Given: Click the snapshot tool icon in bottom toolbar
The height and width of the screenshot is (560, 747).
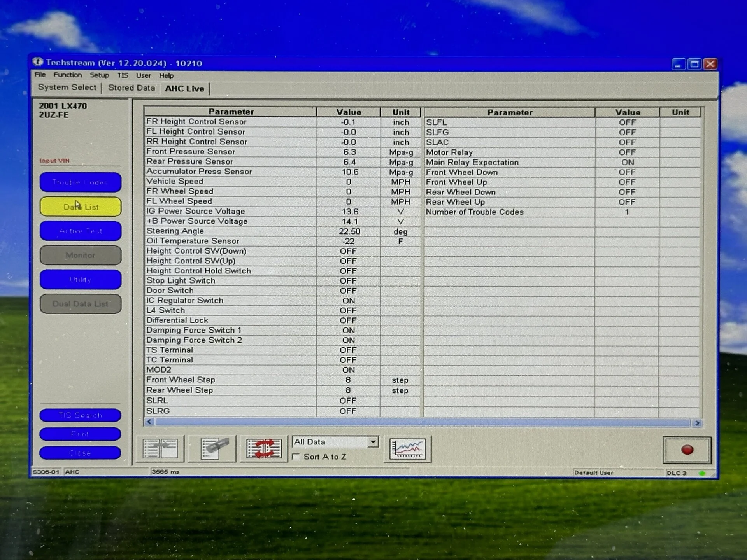Looking at the screenshot, I should tap(212, 449).
